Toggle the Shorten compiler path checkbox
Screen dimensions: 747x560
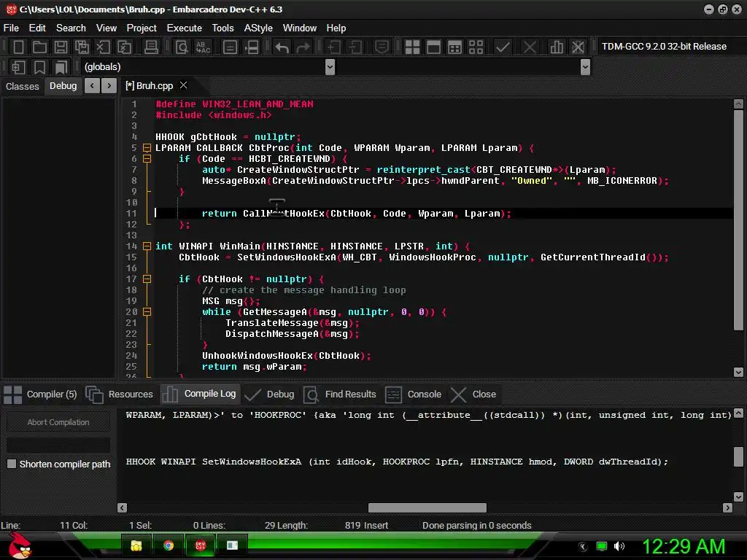click(12, 464)
